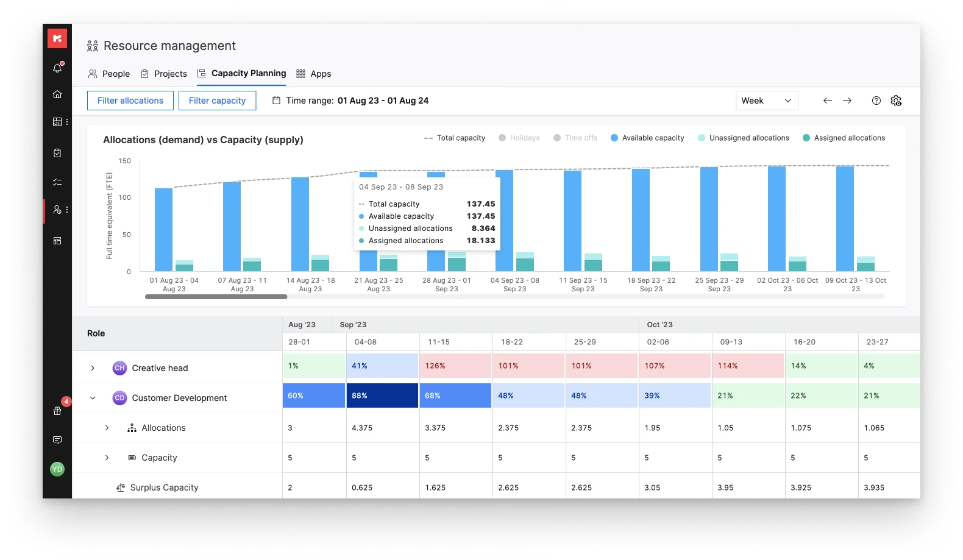The image size is (963, 560).
Task: Go to previous time period arrow
Action: [827, 101]
